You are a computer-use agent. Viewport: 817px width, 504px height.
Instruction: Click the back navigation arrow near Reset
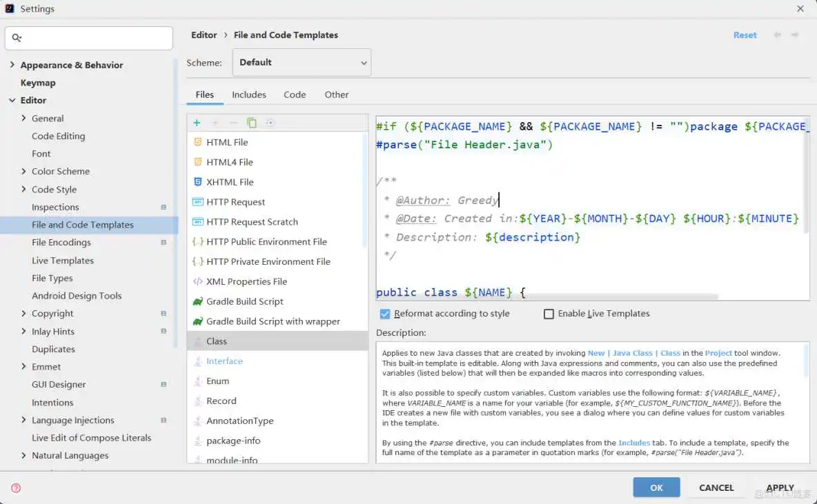coord(778,35)
